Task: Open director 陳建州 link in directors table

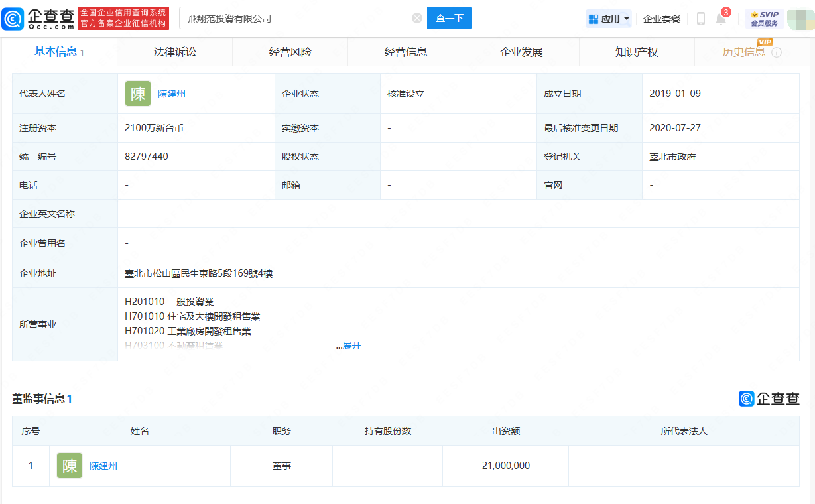Action: pos(103,466)
